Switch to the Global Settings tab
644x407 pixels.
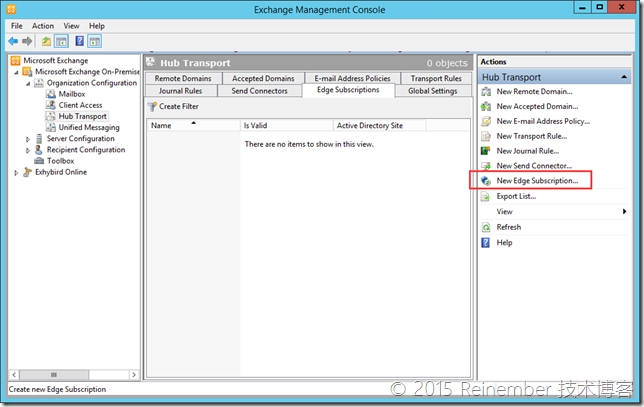(433, 91)
